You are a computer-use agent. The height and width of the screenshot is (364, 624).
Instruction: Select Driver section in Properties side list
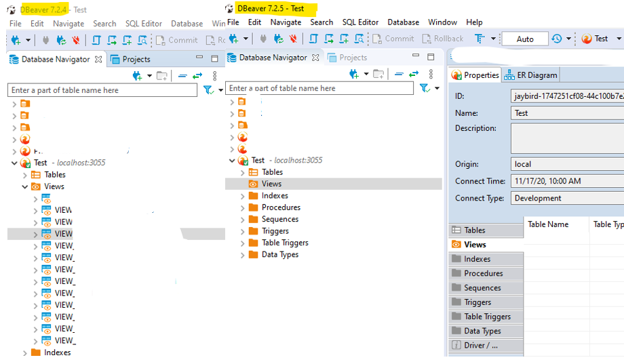coord(486,345)
